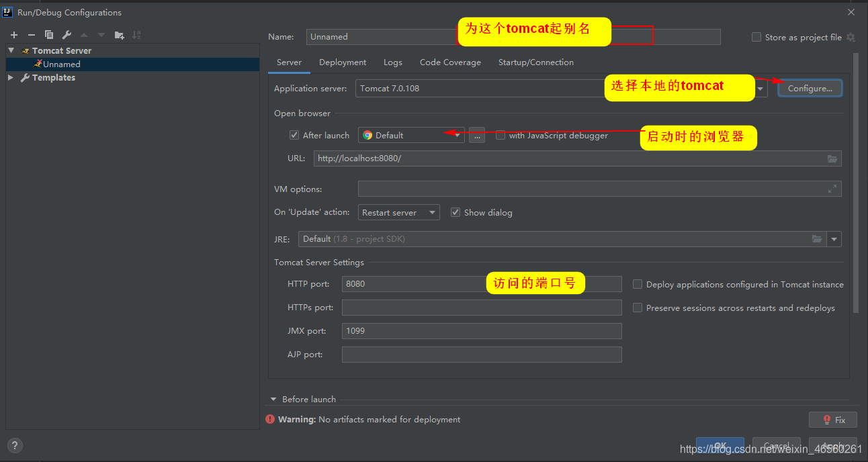Viewport: 868px width, 462px height.
Task: Open the Application server dropdown
Action: coord(761,89)
